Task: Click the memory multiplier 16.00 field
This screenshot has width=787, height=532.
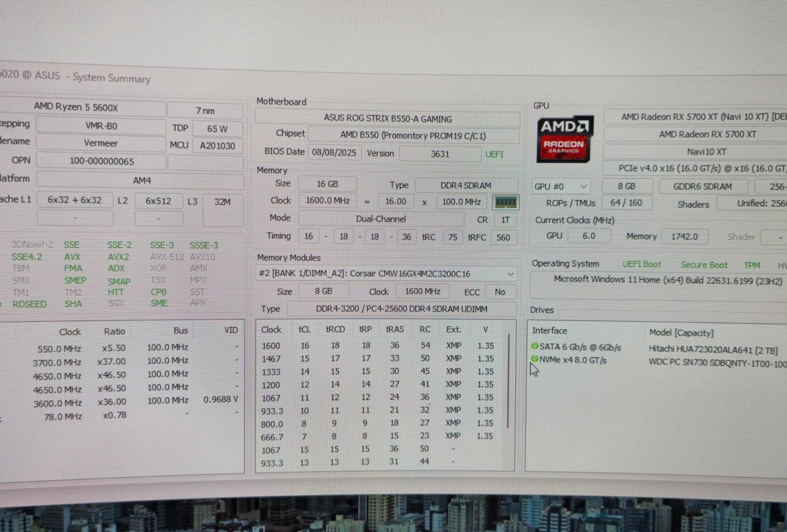Action: click(395, 201)
